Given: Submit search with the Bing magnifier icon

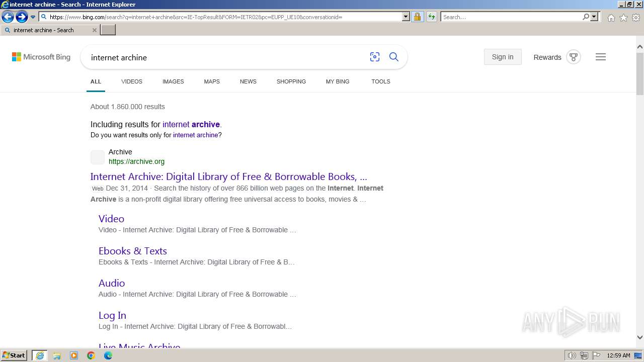Looking at the screenshot, I should click(394, 57).
